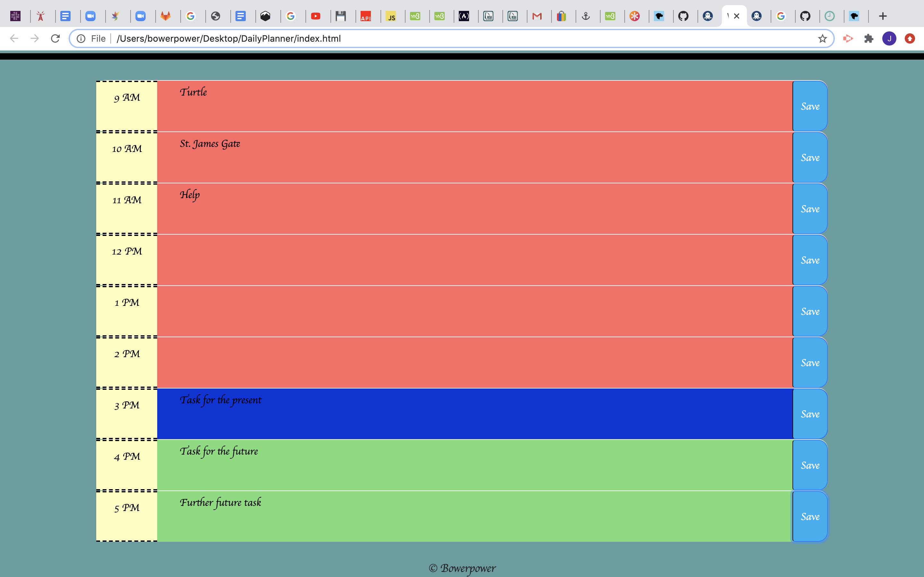This screenshot has width=924, height=577.
Task: Open the Extensions puzzle icon
Action: point(868,38)
